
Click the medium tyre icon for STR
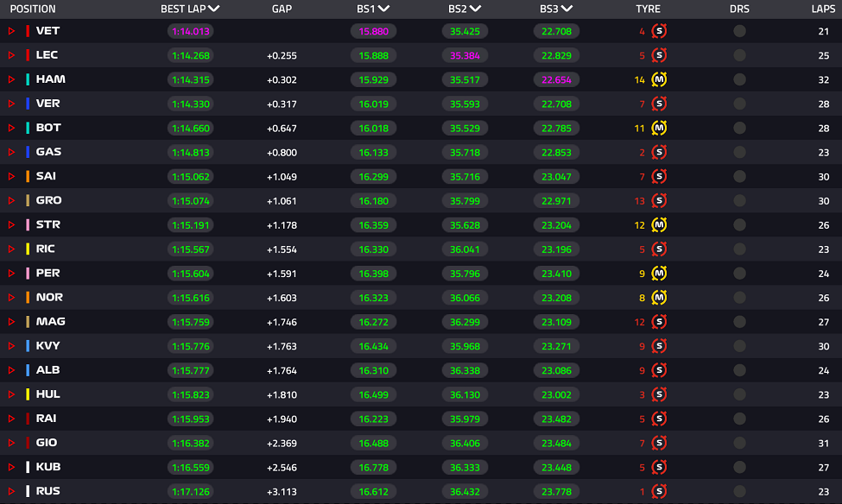point(659,224)
